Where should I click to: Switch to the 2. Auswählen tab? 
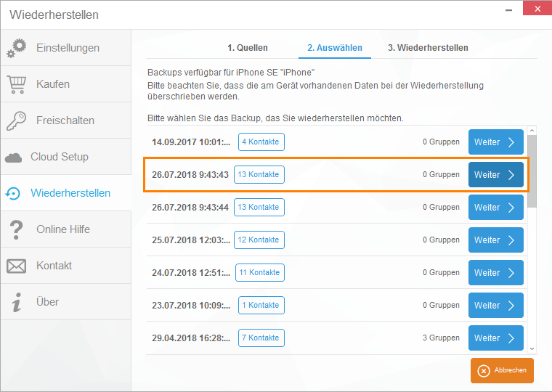point(334,47)
